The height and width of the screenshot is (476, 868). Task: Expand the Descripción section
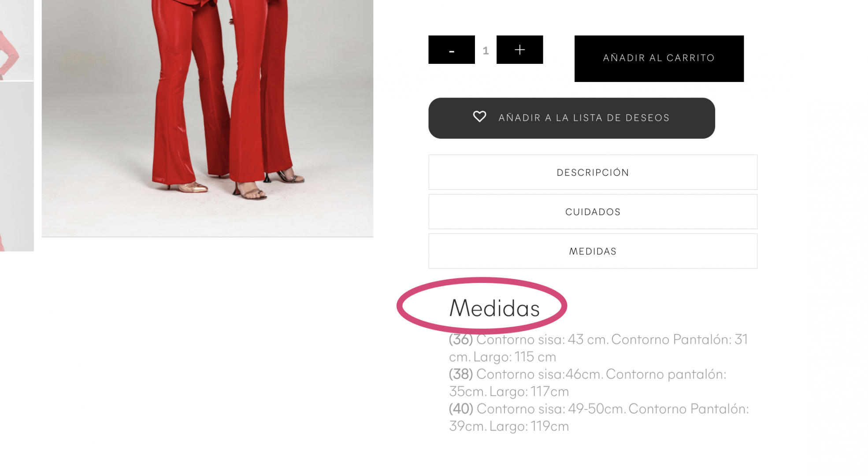click(593, 172)
